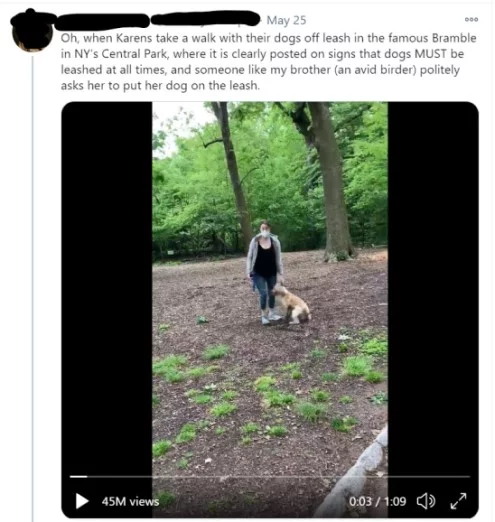Click the tan dog in the video

(x=292, y=305)
